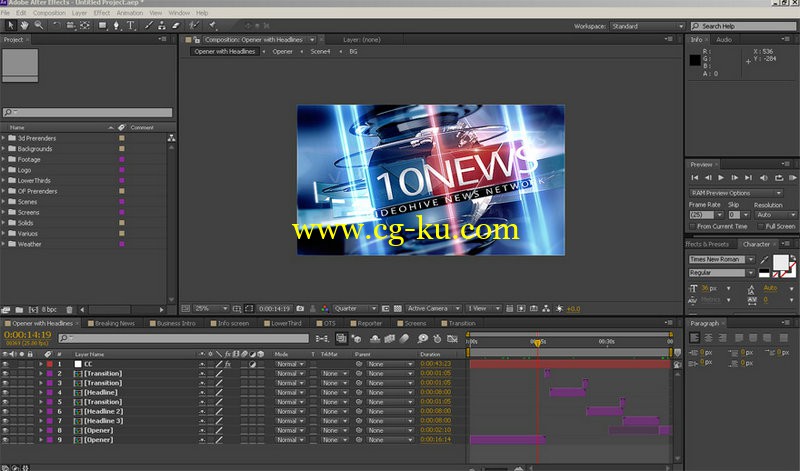
Task: Select the Hand tool
Action: (x=24, y=25)
